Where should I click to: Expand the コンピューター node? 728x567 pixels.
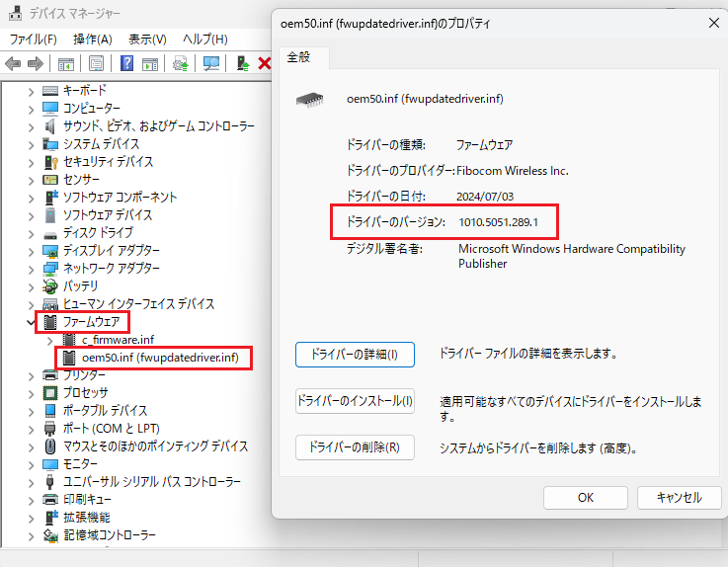[31, 110]
